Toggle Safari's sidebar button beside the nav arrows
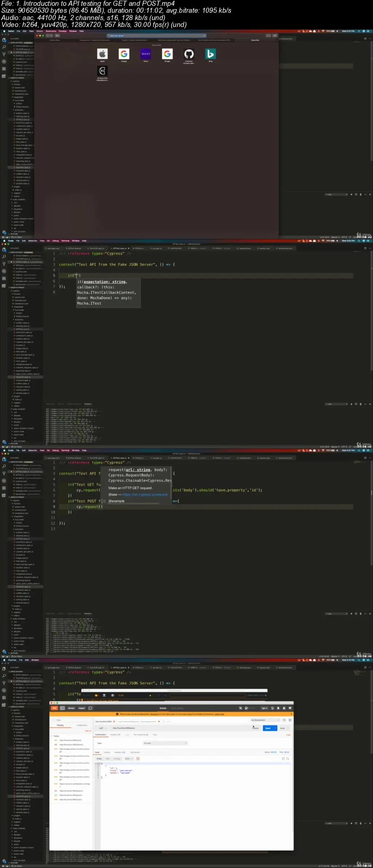The image size is (373, 868). (x=57, y=35)
